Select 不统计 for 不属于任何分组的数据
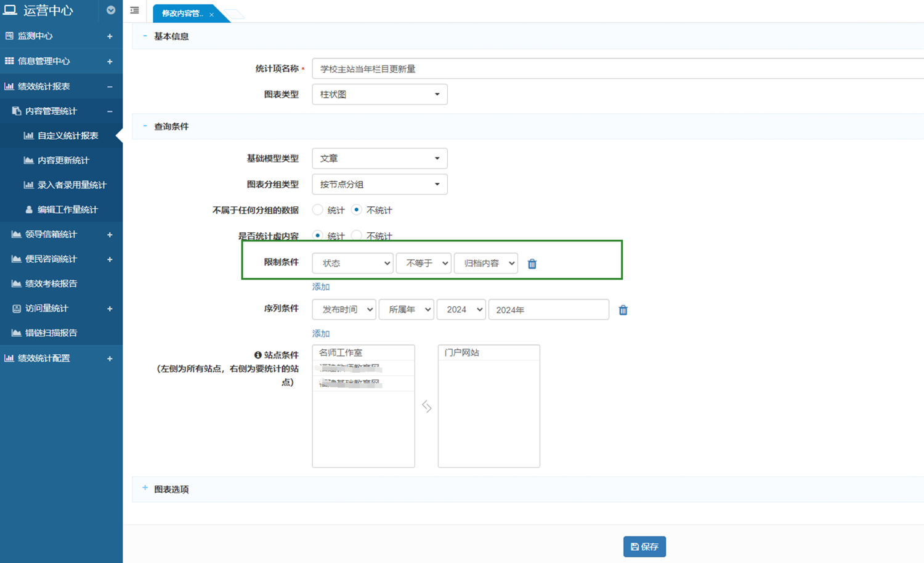Viewport: 924px width, 563px height. point(357,210)
